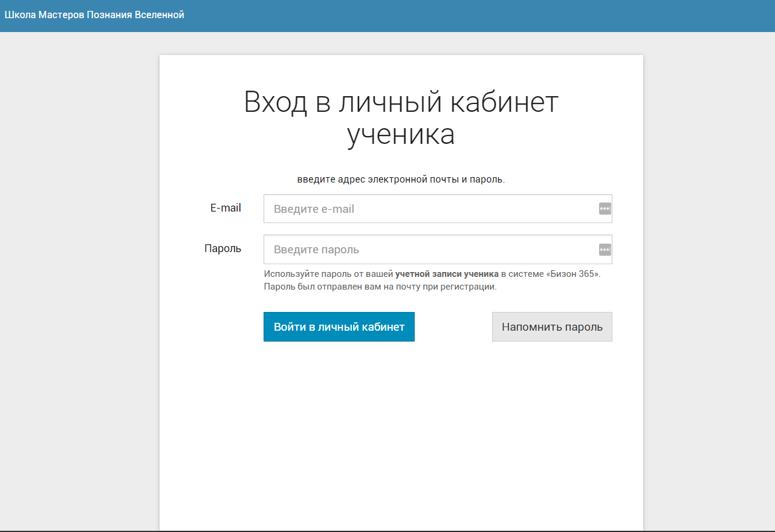
Task: Focus the 'Введите e-mail' input field
Action: 438,209
